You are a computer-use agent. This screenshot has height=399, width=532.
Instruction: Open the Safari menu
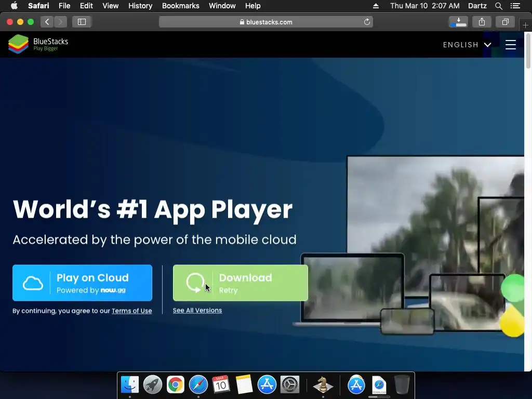pos(38,6)
